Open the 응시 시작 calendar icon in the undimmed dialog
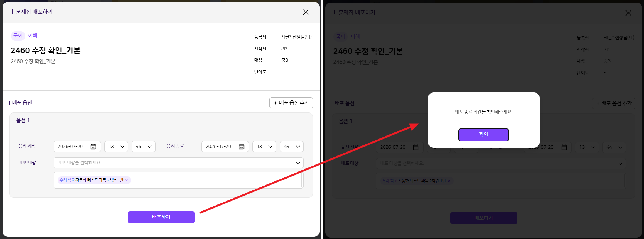Viewport: 644px width, 239px height. click(x=93, y=147)
